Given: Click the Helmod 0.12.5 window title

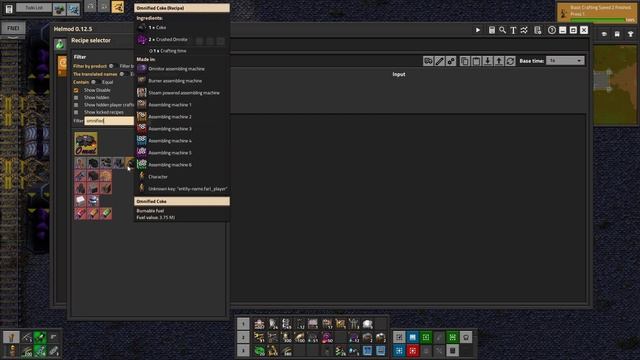Looking at the screenshot, I should [73, 29].
